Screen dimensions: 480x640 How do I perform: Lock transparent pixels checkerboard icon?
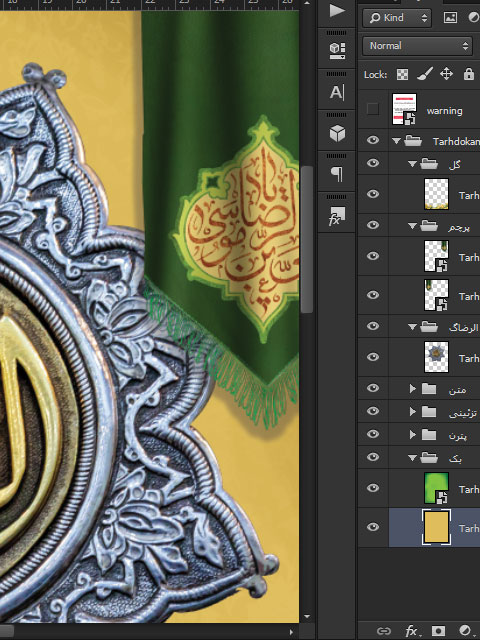[402, 74]
